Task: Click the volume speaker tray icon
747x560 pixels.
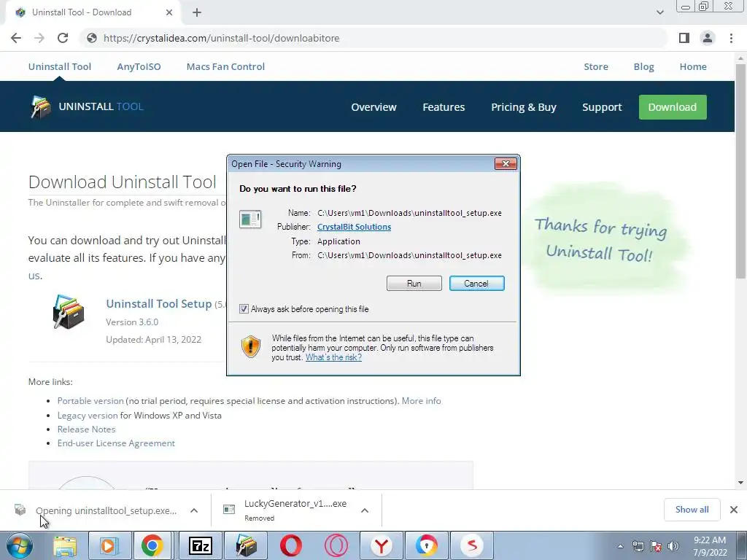Action: 673,546
